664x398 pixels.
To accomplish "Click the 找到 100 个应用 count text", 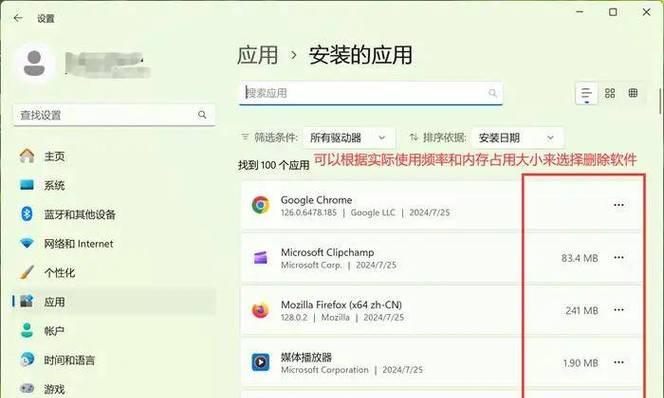I will pos(274,165).
